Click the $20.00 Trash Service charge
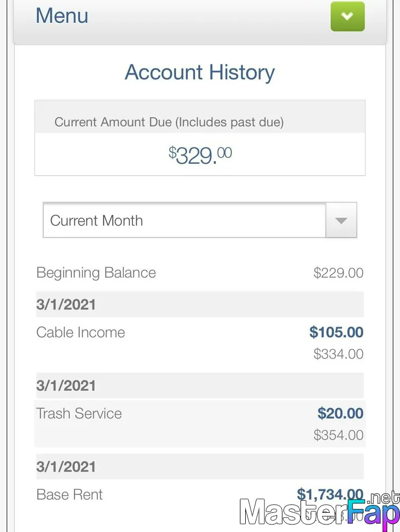Screen dimensions: 400x532 pyautogui.click(x=340, y=413)
